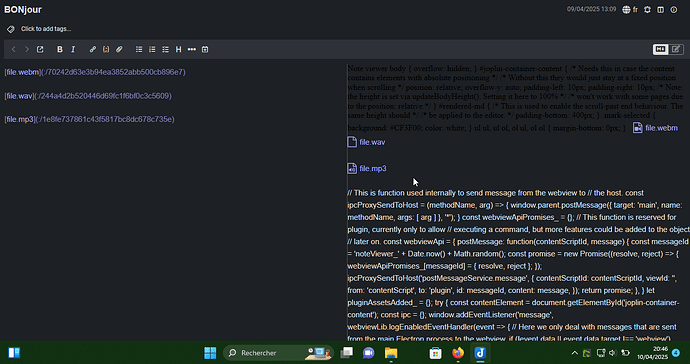Click file.webm markdown link in editor
Viewport: 690px width, 364px height.
[x=95, y=72]
